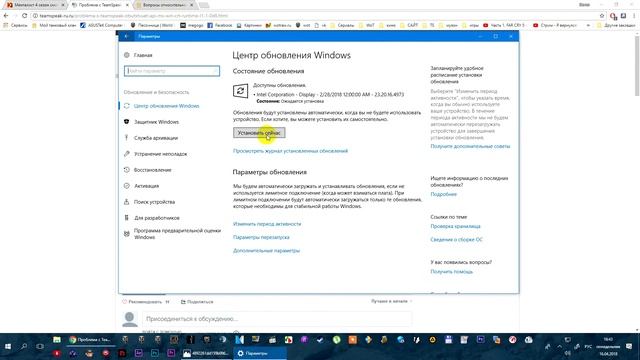Select the Intel Corporation - Display update entry

[x=329, y=94]
